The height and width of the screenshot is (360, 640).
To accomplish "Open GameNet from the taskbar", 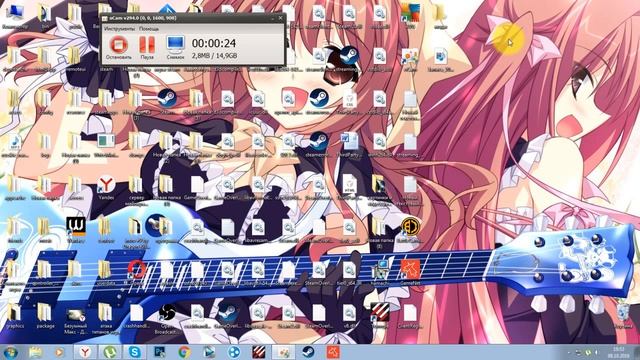I will pos(333,352).
